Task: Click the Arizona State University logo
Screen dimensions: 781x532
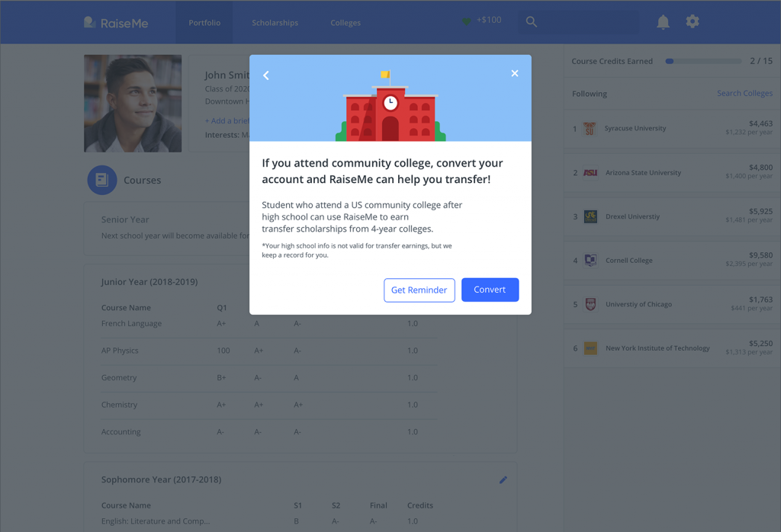Action: click(590, 173)
